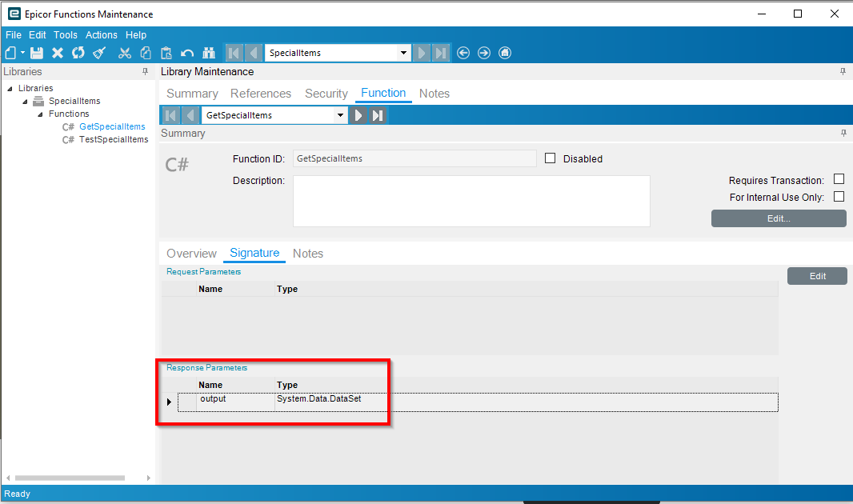Click the System.Data.DataSet type cell
Viewport: 853px width, 504px height.
tap(526, 402)
